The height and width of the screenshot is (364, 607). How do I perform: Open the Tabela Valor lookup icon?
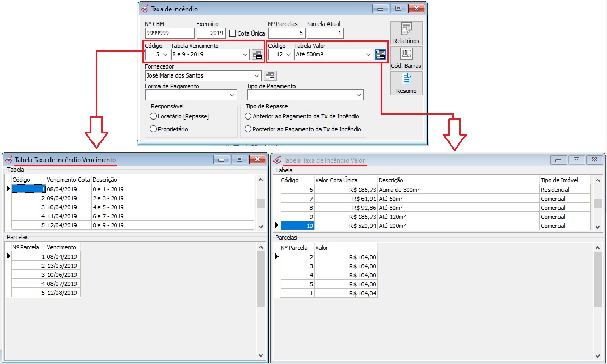(381, 54)
